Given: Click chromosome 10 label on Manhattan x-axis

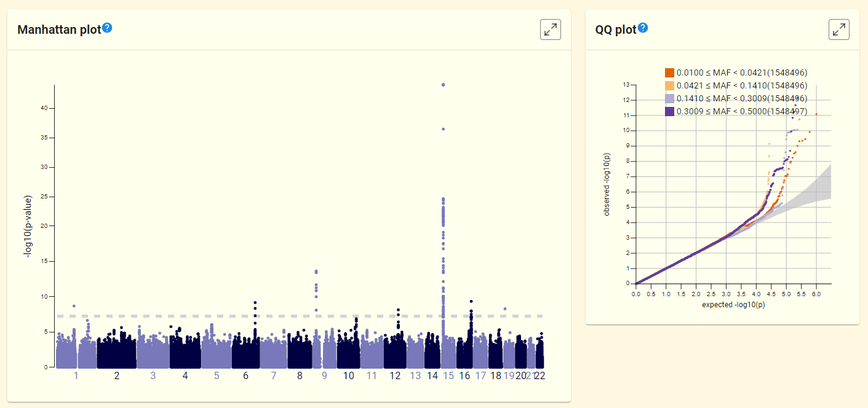Looking at the screenshot, I should pos(349,375).
